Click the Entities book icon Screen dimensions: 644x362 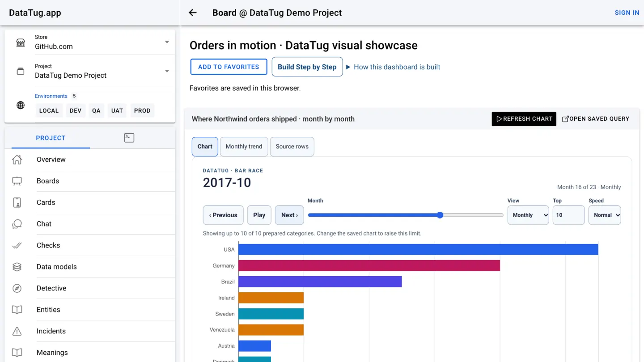click(17, 310)
